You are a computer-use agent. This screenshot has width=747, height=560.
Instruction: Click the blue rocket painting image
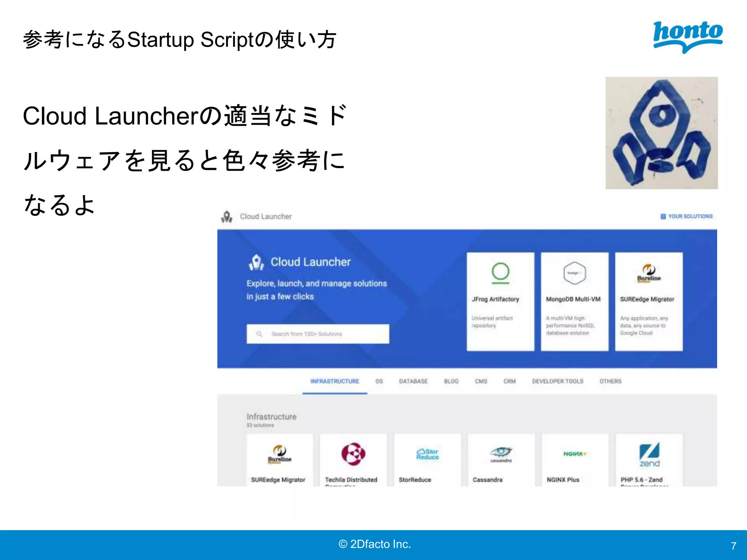(x=662, y=133)
